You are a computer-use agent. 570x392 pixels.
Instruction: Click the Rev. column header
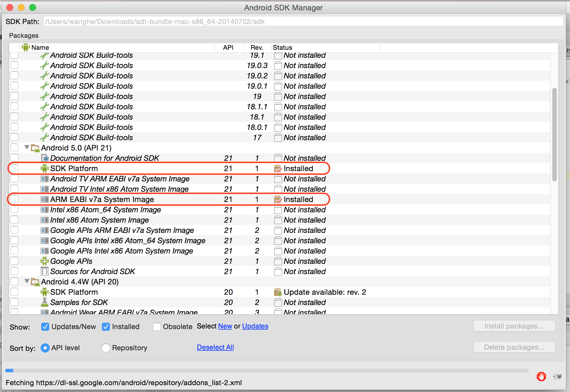257,47
